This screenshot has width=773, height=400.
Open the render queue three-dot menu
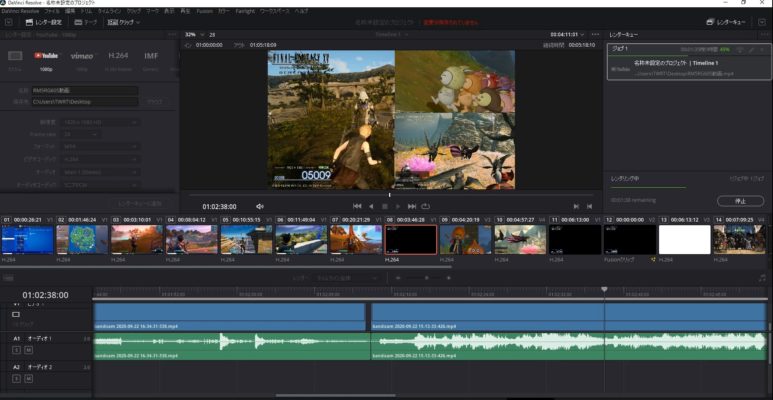click(764, 35)
